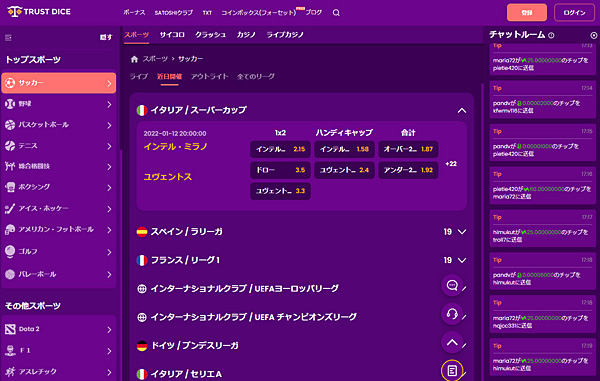
Task: Switch to the カジノ tab
Action: coord(246,35)
